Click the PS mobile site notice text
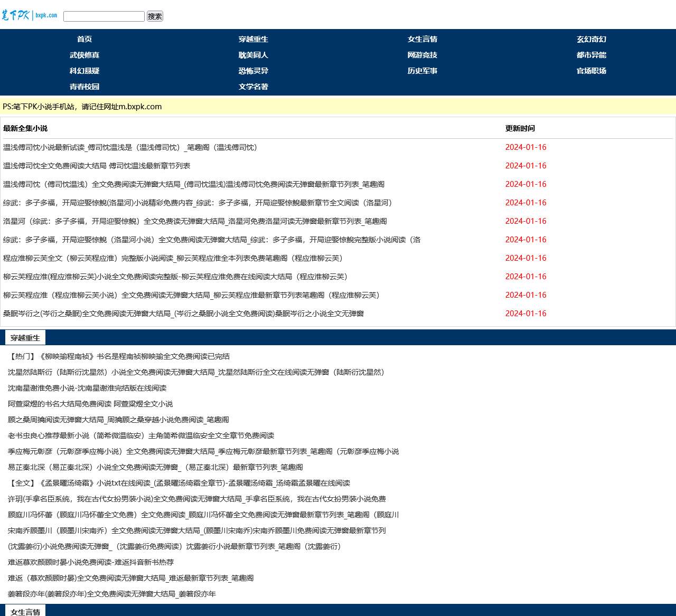 coord(82,107)
